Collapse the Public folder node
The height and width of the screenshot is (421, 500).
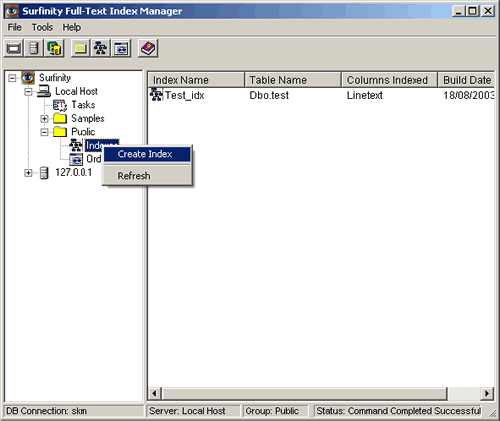click(x=44, y=132)
